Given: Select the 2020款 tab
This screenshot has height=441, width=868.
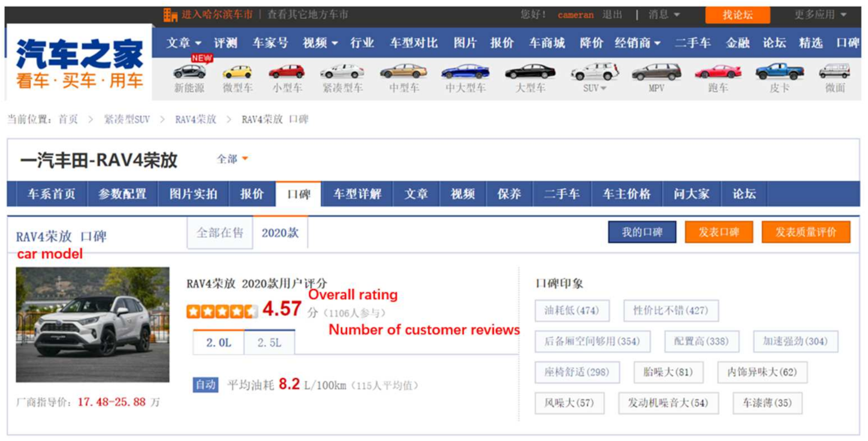Looking at the screenshot, I should (x=280, y=233).
